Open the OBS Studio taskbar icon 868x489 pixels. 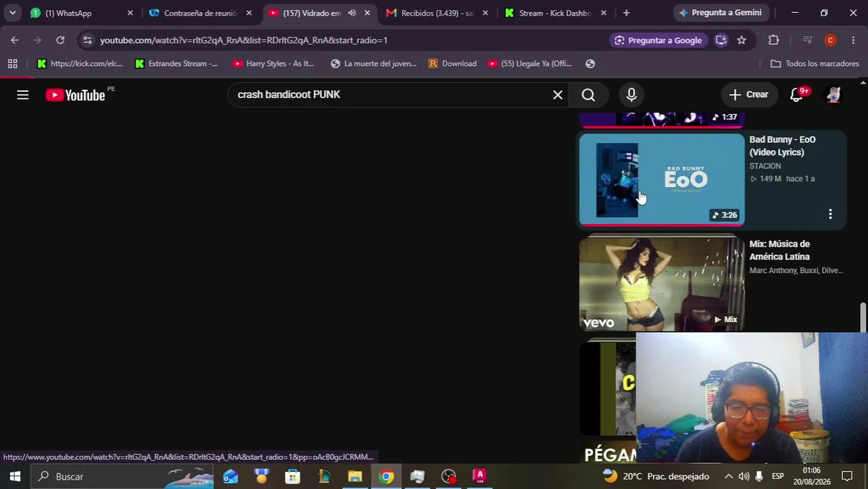[x=448, y=477]
